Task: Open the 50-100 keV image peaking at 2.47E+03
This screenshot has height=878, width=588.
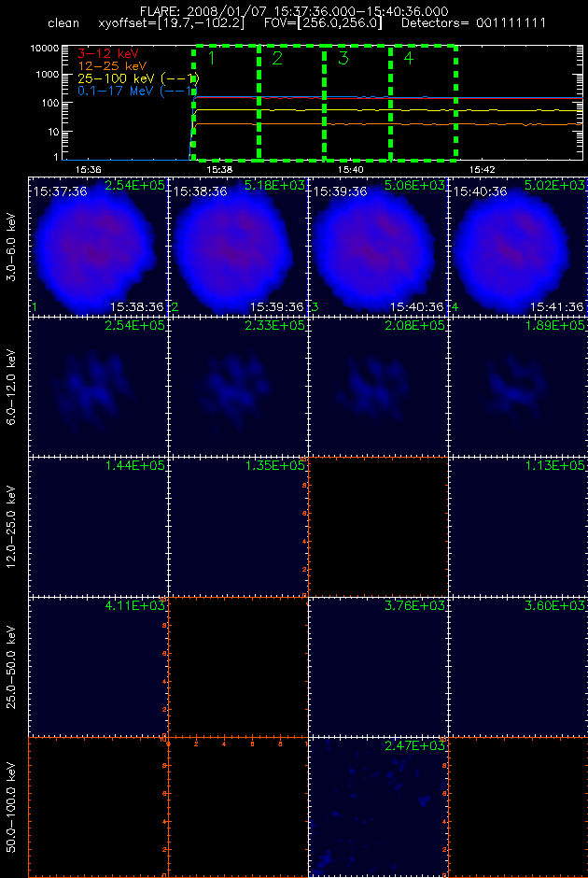Action: (x=378, y=807)
